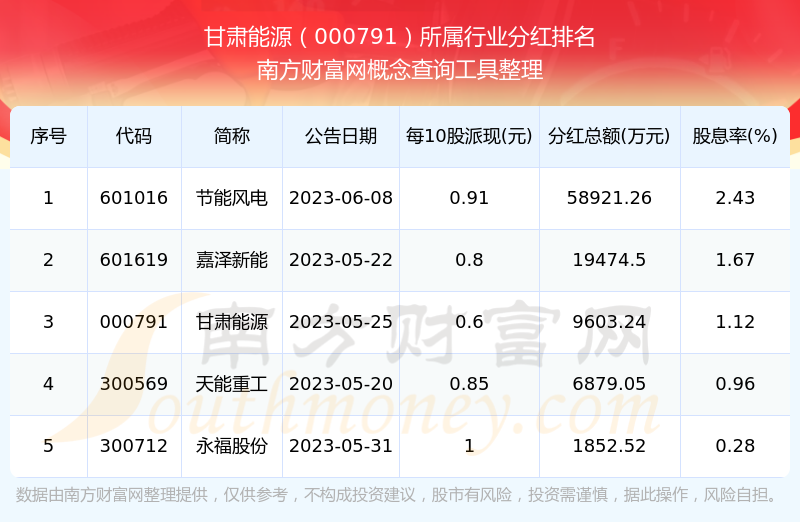Viewport: 800px width, 522px height.
Task: Select stock code 300569
Action: pyautogui.click(x=134, y=384)
